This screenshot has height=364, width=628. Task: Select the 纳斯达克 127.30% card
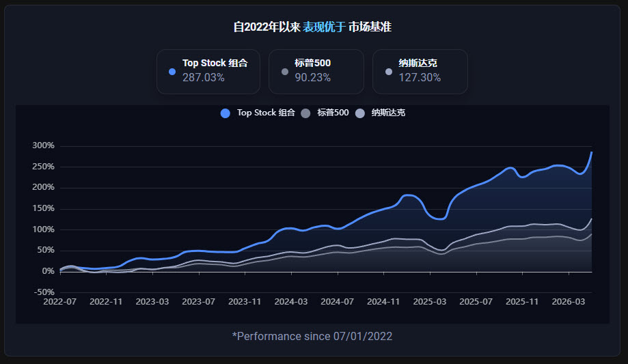point(420,72)
